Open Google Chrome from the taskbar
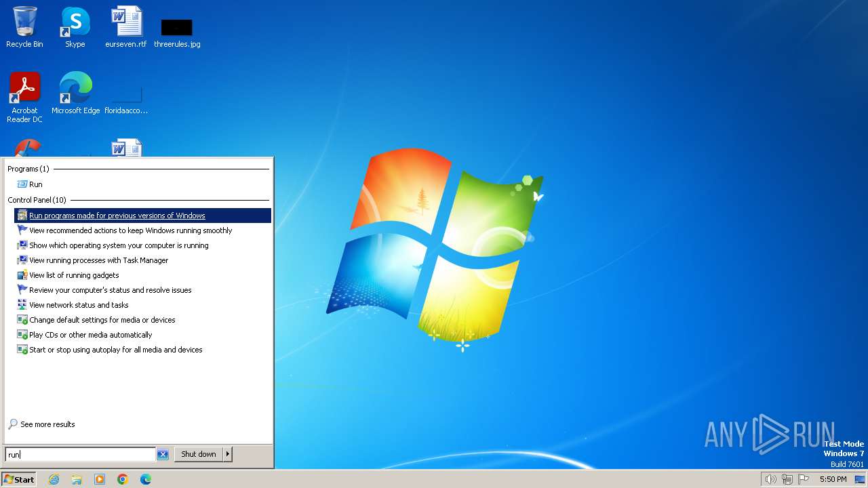This screenshot has height=488, width=868. (123, 479)
